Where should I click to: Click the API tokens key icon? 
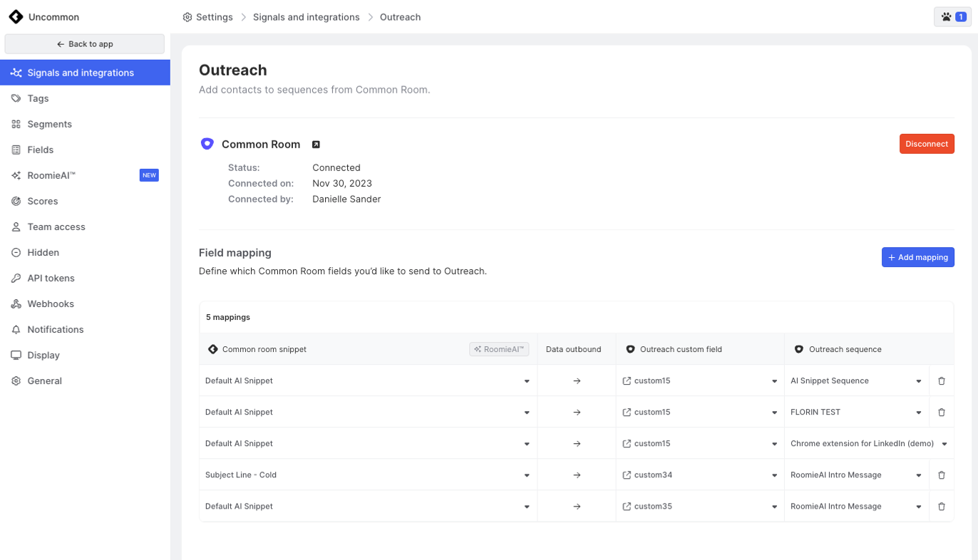tap(16, 278)
